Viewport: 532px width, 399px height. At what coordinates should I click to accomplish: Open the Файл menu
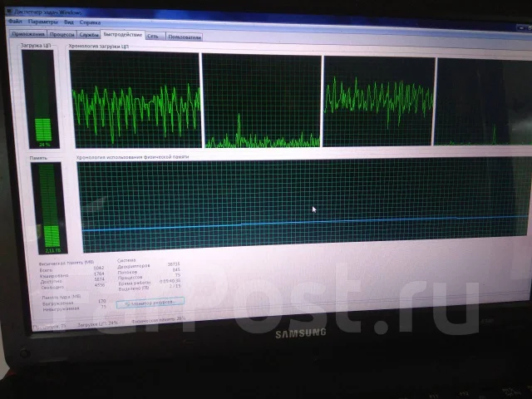15,21
